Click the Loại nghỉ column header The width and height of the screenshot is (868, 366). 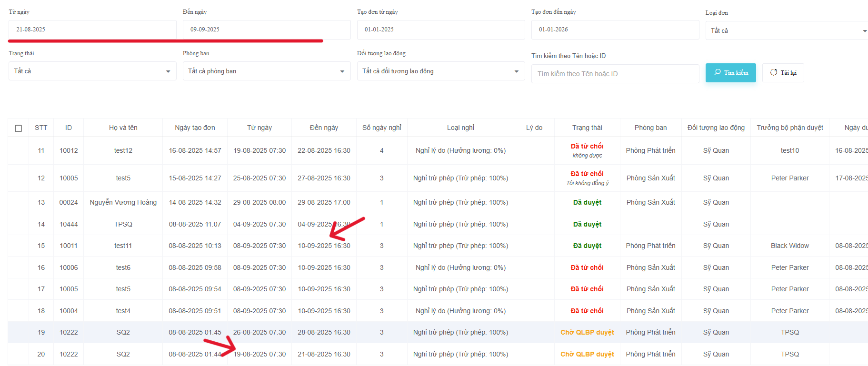(x=460, y=128)
